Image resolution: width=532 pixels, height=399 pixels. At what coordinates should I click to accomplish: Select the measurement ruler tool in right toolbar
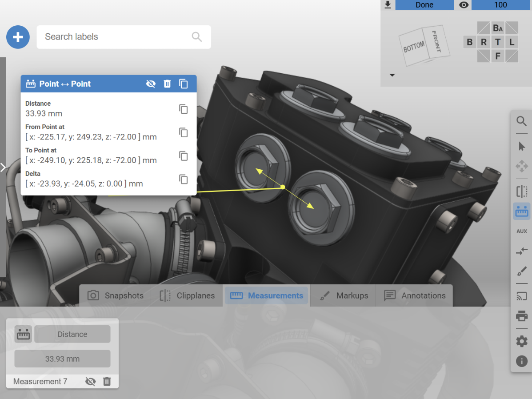521,211
